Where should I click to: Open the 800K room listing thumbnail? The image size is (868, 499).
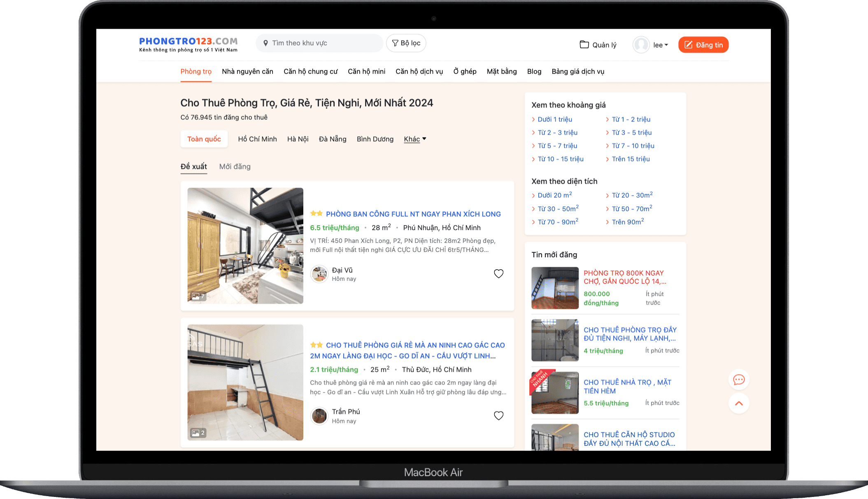(555, 288)
